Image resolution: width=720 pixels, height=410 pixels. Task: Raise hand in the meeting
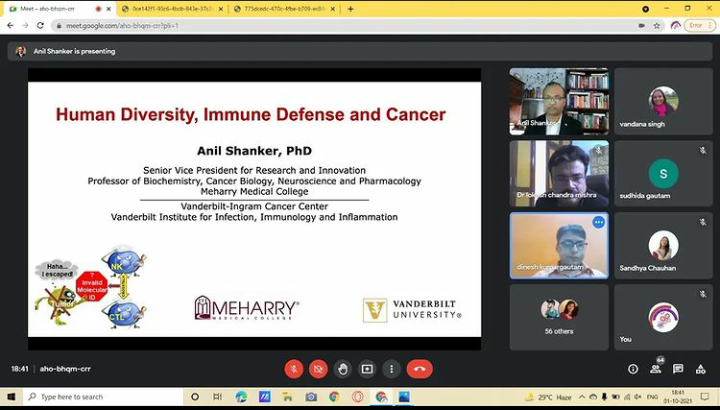(343, 369)
